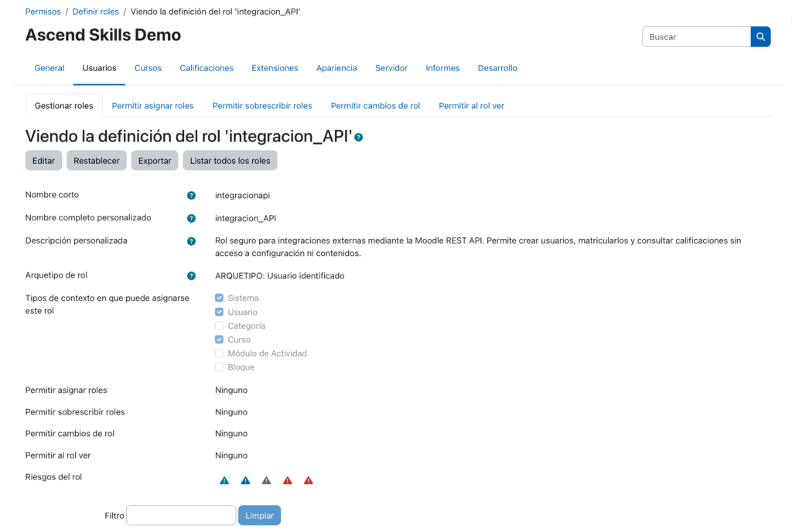Image resolution: width=792 pixels, height=532 pixels.
Task: Open help for 'Nombre corto'
Action: 191,195
